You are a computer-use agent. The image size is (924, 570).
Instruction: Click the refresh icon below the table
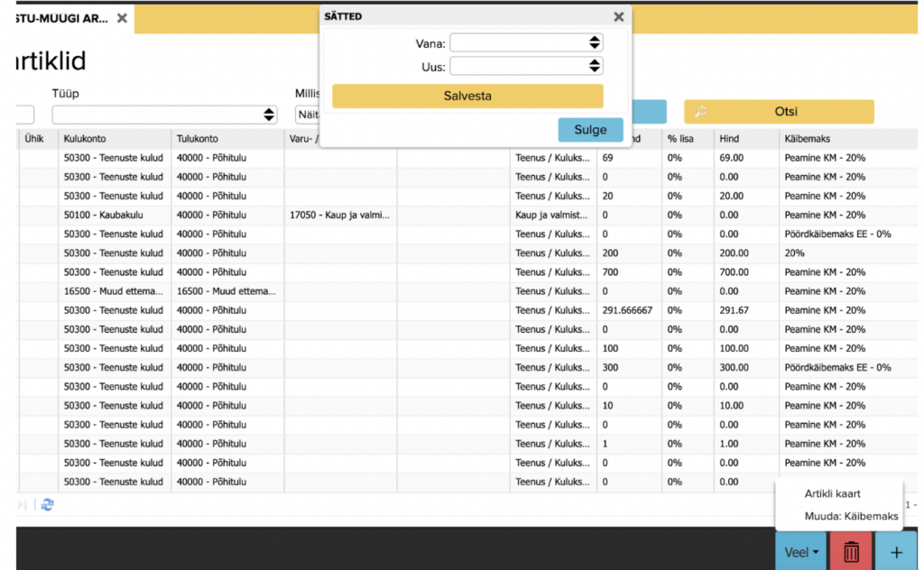pyautogui.click(x=47, y=505)
